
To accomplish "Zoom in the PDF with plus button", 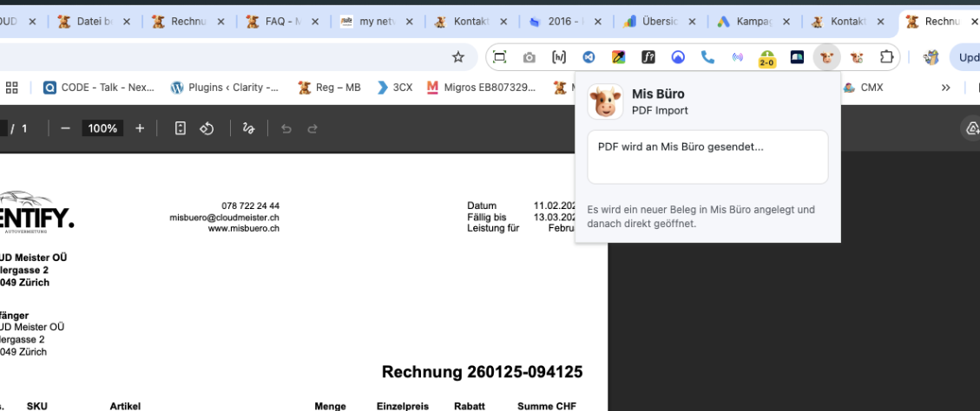I will [x=140, y=128].
